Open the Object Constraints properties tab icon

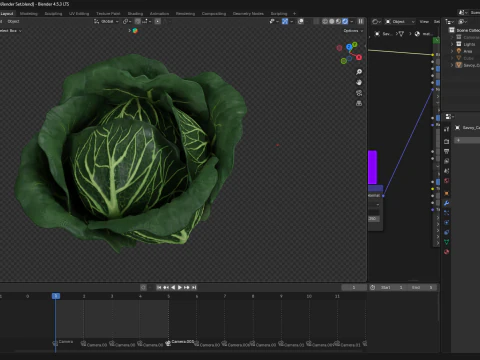point(447,232)
